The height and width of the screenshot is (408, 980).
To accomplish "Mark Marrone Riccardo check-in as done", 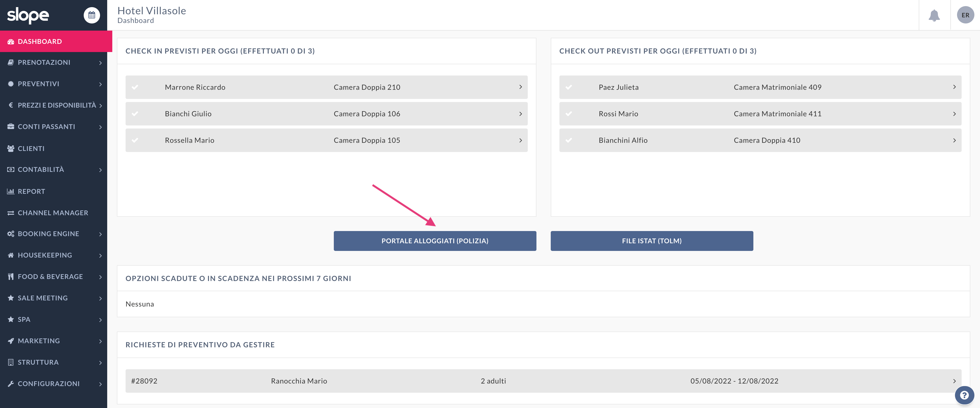I will 135,87.
